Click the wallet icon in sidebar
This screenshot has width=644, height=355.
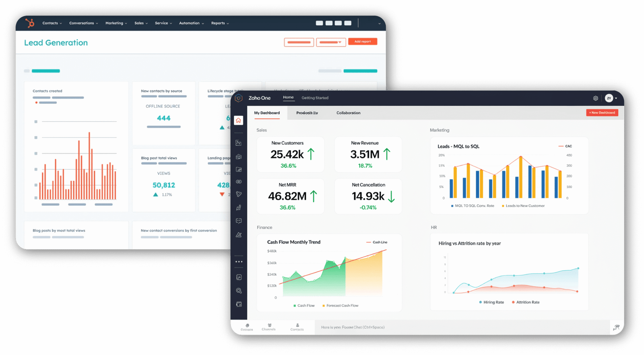click(239, 304)
